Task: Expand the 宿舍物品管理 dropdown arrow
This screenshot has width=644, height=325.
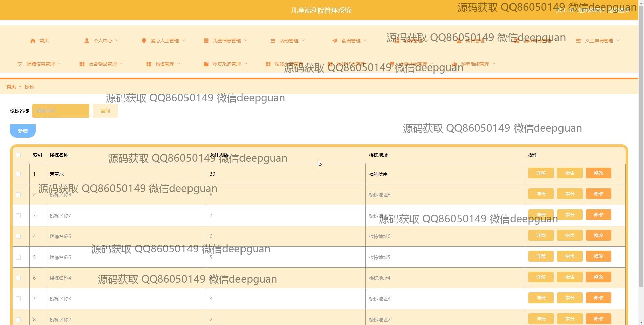Action: (122, 64)
